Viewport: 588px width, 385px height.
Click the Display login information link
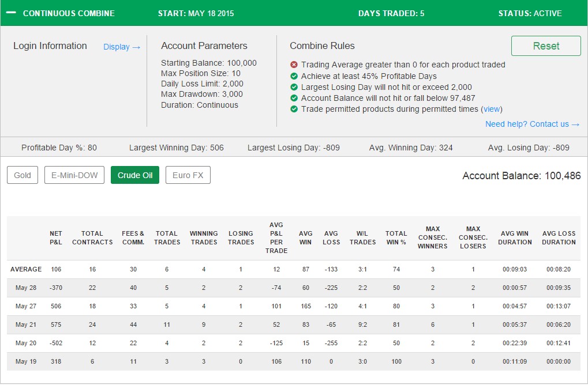click(x=122, y=47)
